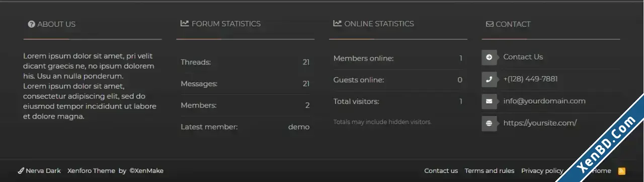Click the +(128) 449-7881 phone number
644x182 pixels.
(x=530, y=79)
